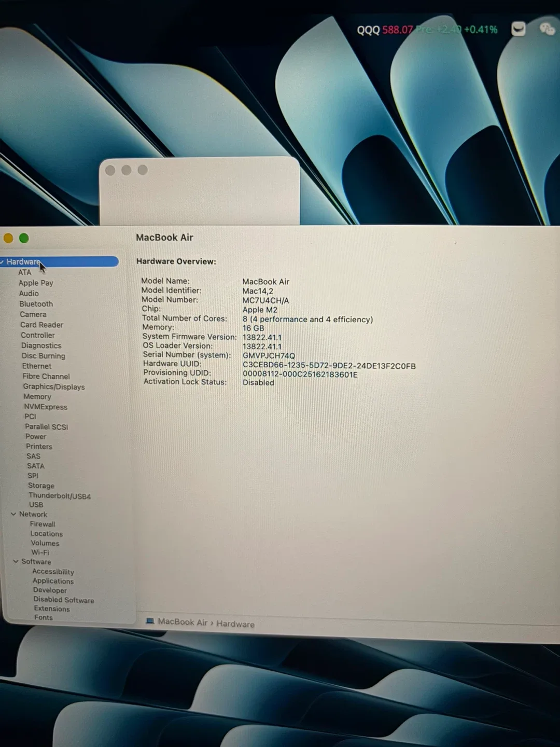Click the QQQ stock ticker in the menu bar
Image resolution: width=560 pixels, height=747 pixels.
[x=368, y=30]
